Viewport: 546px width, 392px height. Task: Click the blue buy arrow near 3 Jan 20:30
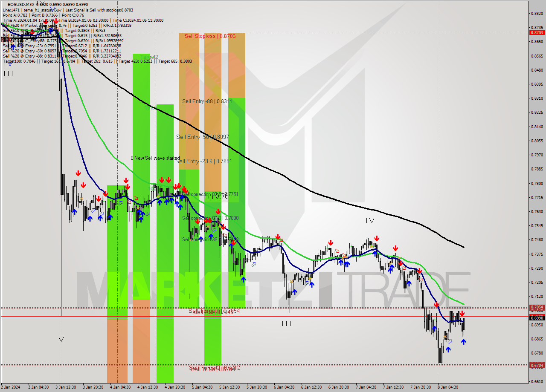pyautogui.click(x=90, y=218)
